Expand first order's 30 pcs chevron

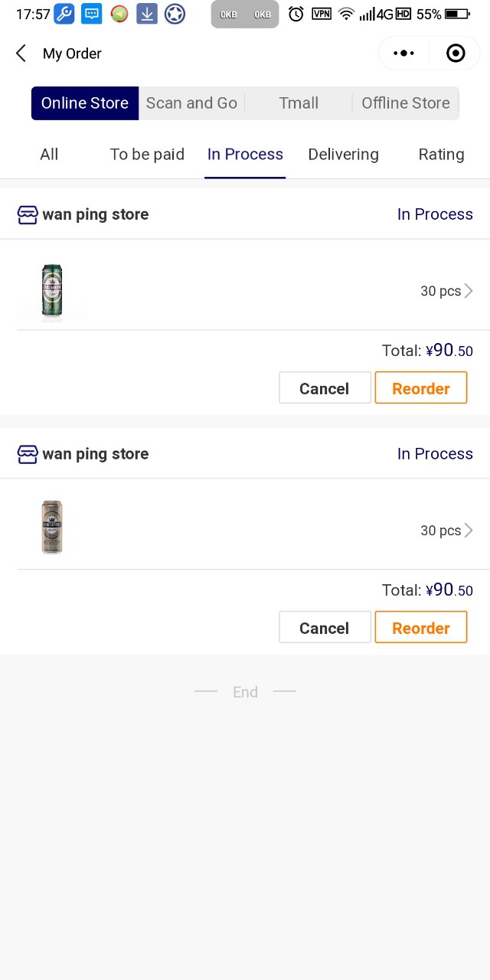pos(469,291)
